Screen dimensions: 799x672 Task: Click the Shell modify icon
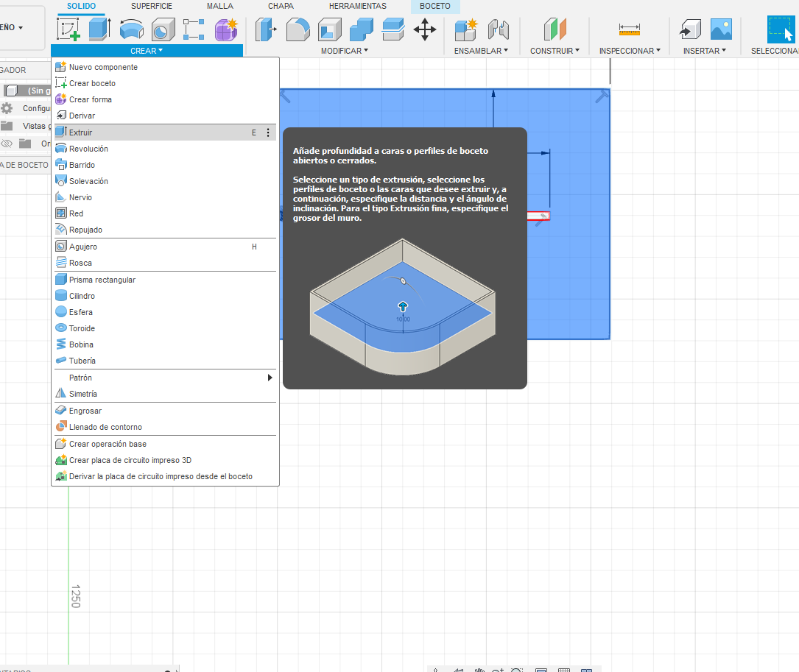[330, 29]
